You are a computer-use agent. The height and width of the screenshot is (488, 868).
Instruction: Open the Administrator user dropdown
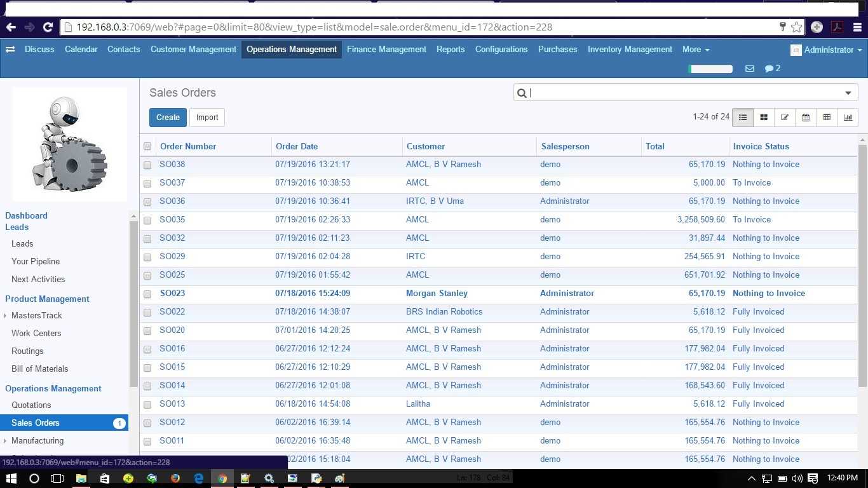827,50
